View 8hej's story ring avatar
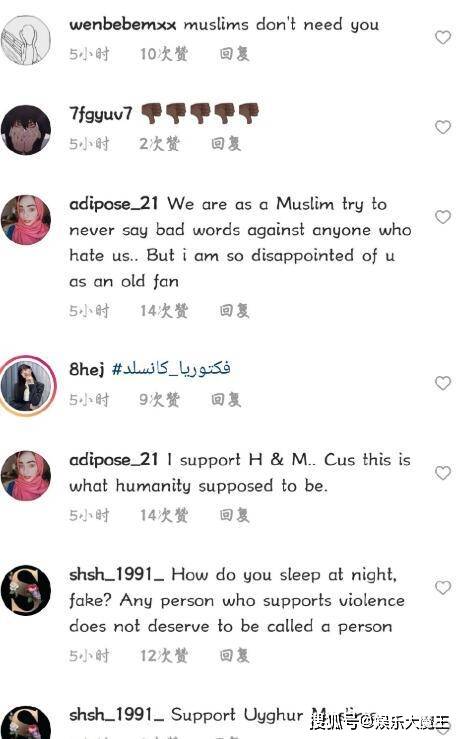The width and height of the screenshot is (464, 739). click(x=27, y=386)
